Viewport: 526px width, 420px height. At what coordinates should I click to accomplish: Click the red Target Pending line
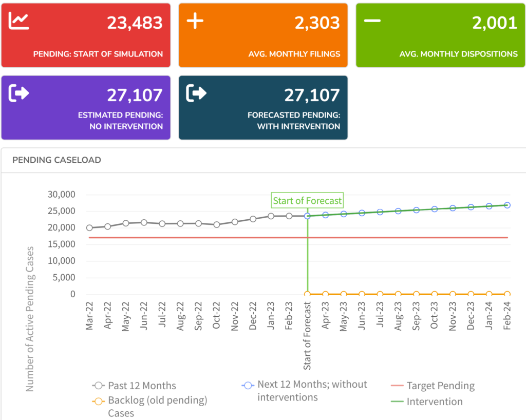point(205,238)
